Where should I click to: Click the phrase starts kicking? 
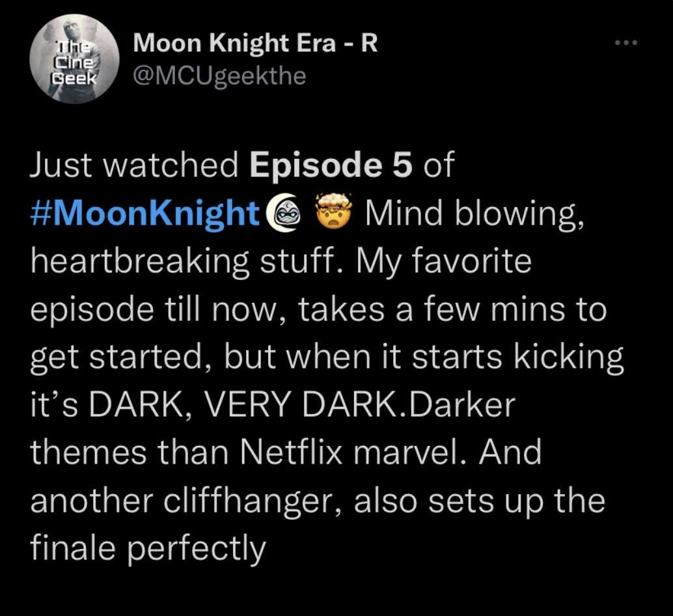click(x=517, y=357)
